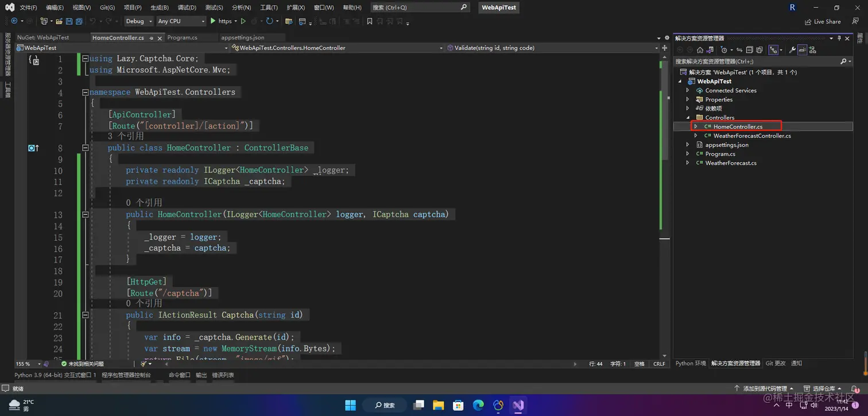Click 添加到源代码管理 in status bar
868x416 pixels.
pyautogui.click(x=764, y=389)
